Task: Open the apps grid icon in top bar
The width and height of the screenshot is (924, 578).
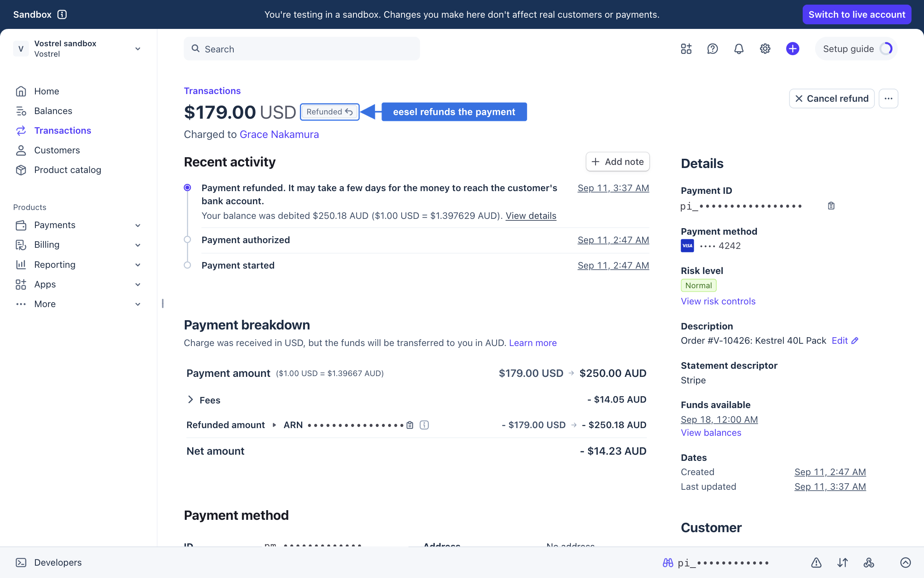Action: pos(686,49)
